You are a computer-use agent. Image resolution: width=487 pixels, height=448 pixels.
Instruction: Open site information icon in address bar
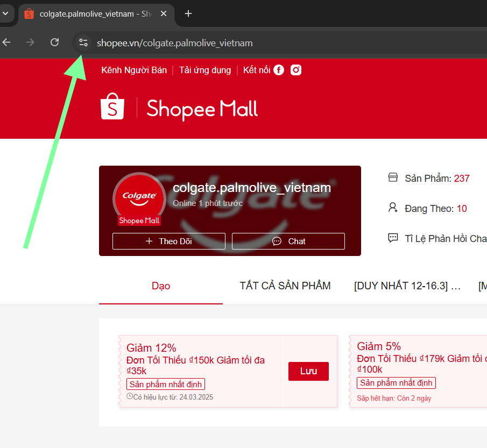tap(83, 42)
